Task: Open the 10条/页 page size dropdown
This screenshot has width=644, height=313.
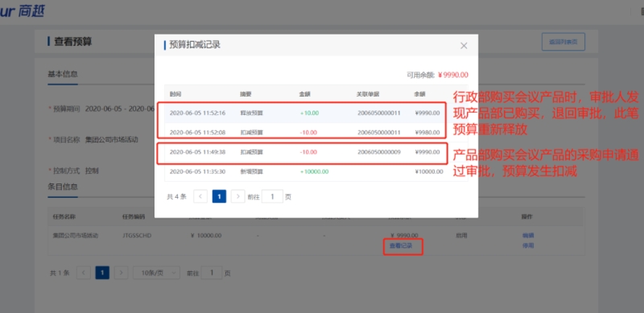Action: (x=156, y=273)
